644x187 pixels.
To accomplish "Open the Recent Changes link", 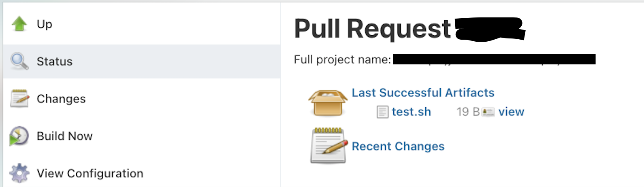I will 398,146.
